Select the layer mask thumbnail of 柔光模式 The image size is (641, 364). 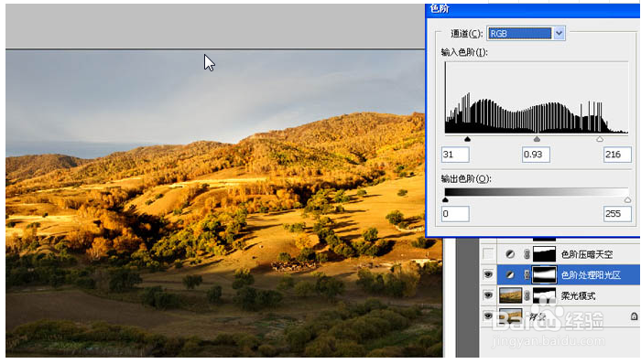(x=544, y=295)
